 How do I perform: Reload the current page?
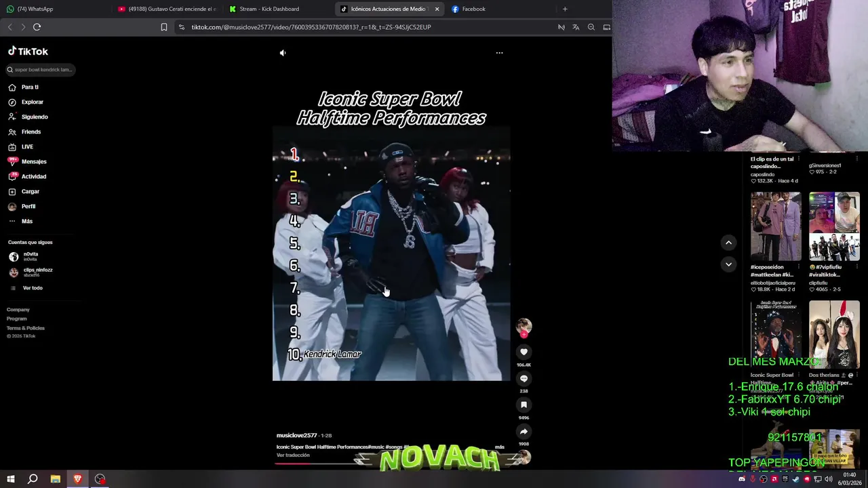pos(37,27)
